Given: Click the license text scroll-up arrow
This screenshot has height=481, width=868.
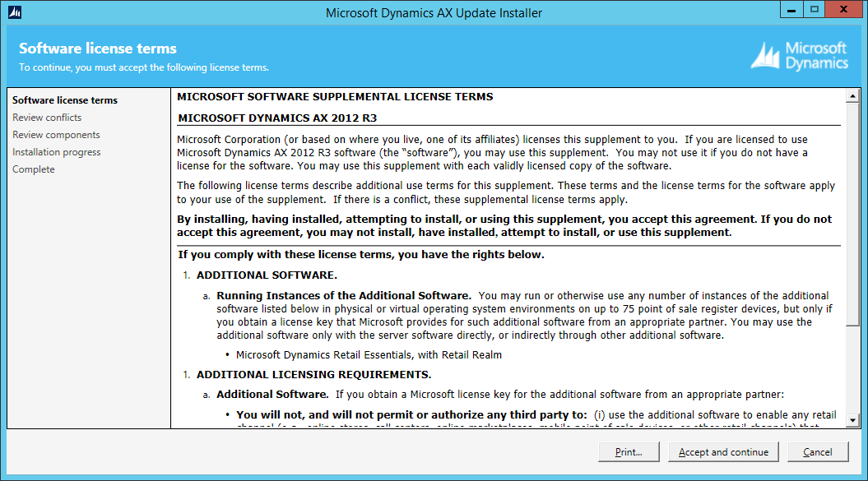Looking at the screenshot, I should [852, 97].
